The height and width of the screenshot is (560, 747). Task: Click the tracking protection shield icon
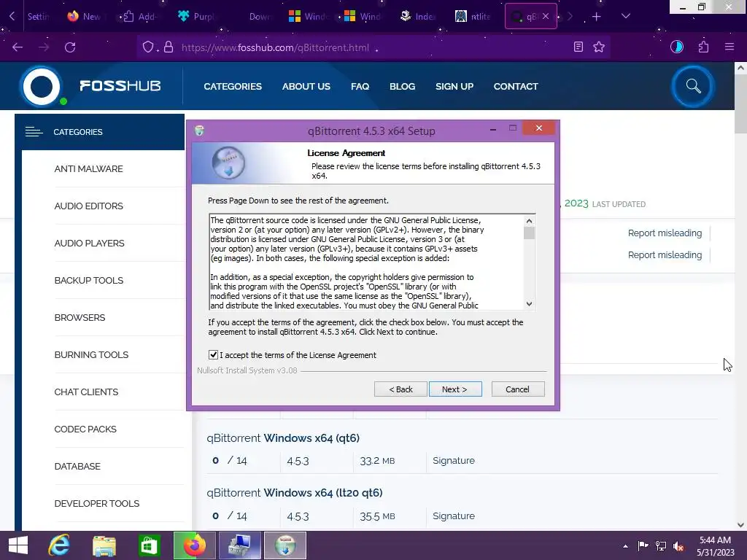click(x=148, y=47)
